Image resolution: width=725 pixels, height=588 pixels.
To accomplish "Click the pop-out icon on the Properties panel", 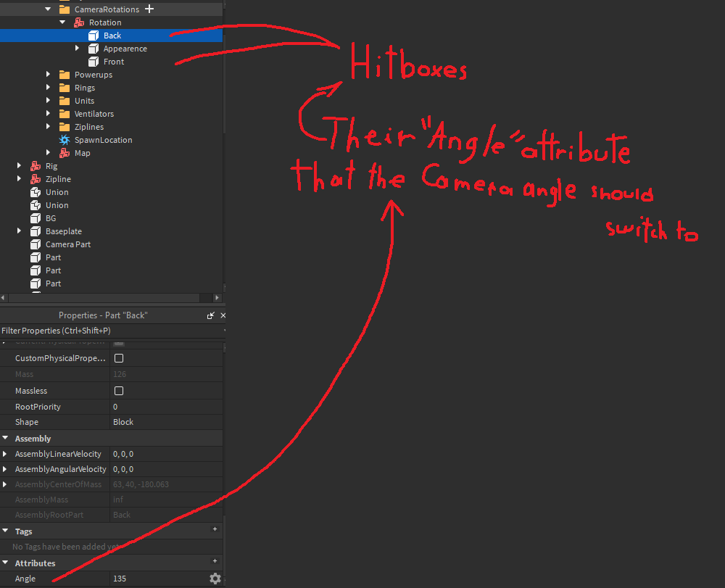I will 210,315.
